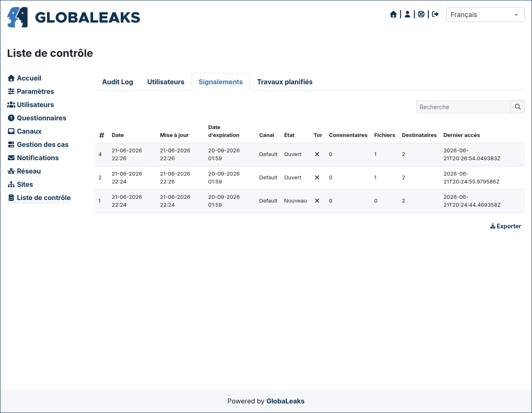This screenshot has width=532, height=413.
Task: Click the Dernier accès column header
Action: click(461, 135)
